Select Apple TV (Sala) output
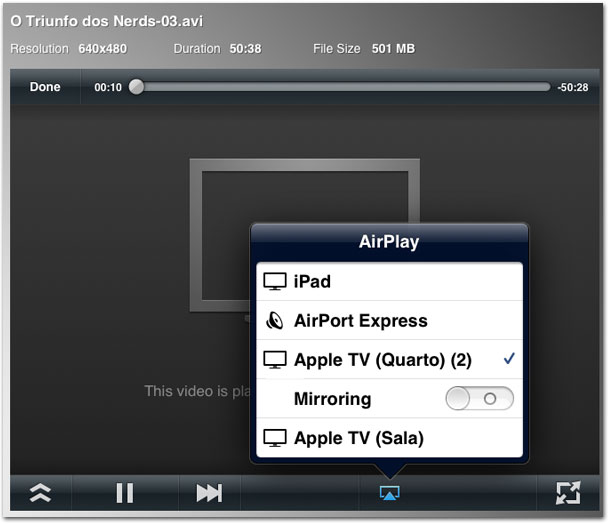The width and height of the screenshot is (610, 524). 389,438
